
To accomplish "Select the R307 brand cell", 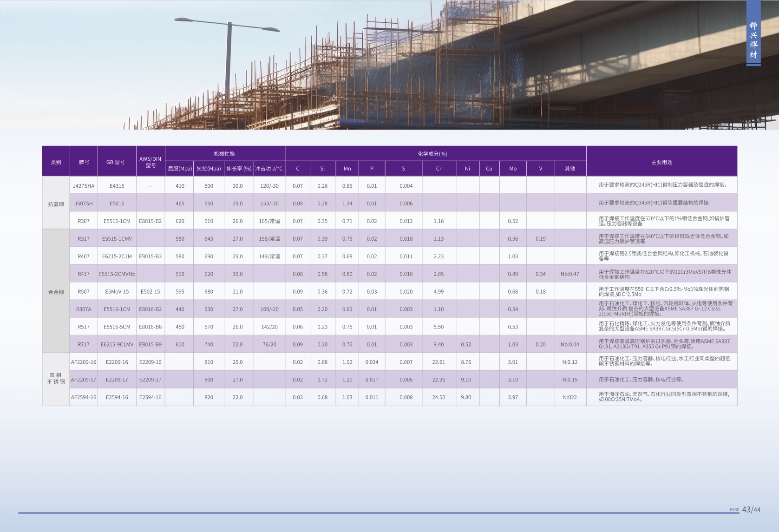I will click(x=84, y=221).
